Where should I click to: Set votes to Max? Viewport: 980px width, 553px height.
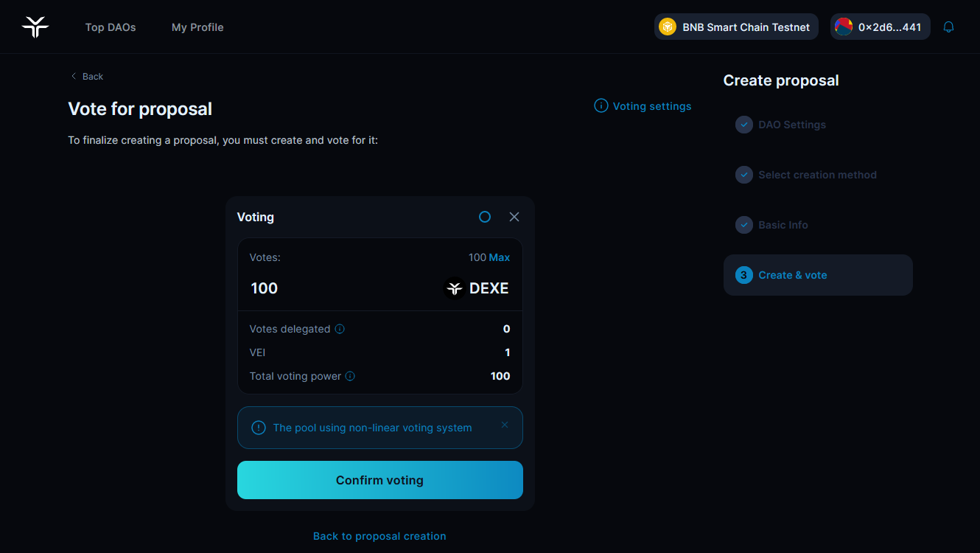(x=500, y=257)
